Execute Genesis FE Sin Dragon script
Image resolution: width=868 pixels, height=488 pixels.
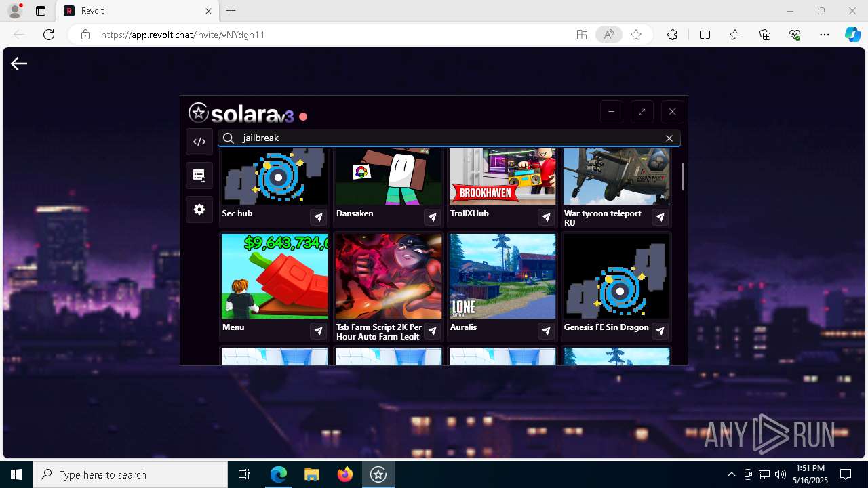pyautogui.click(x=660, y=331)
